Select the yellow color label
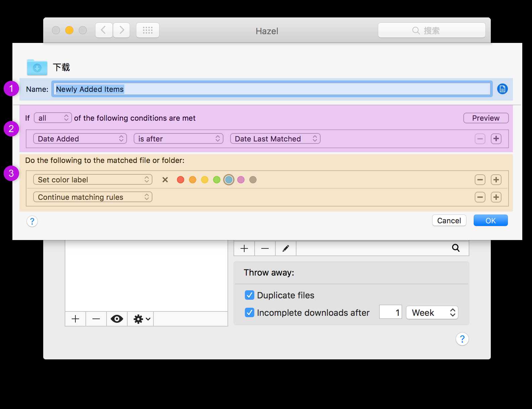532x409 pixels. 205,180
